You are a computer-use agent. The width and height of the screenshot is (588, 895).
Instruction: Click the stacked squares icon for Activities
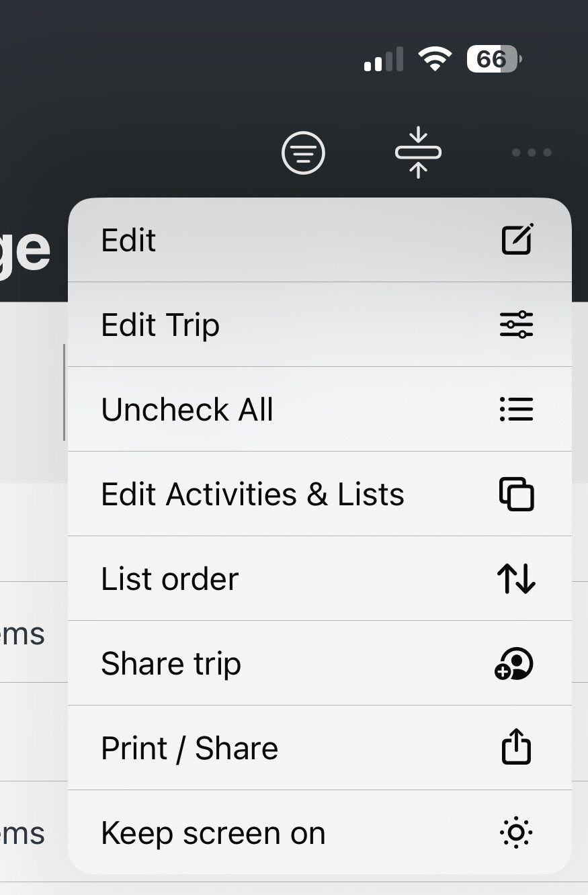click(517, 494)
